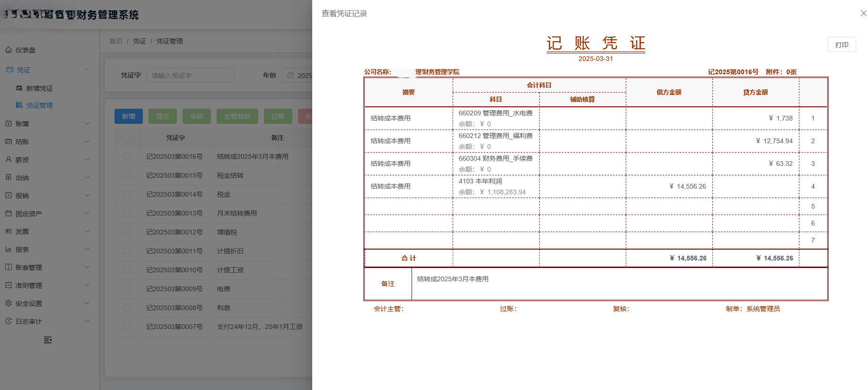
Task: Click the 年份 date picker field
Action: pos(297,75)
